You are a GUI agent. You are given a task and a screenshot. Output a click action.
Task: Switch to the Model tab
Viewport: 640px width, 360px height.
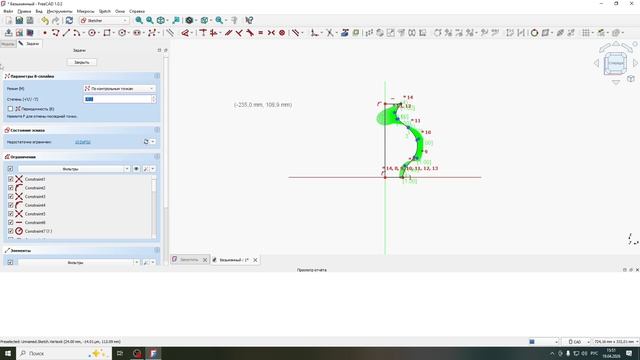click(8, 44)
